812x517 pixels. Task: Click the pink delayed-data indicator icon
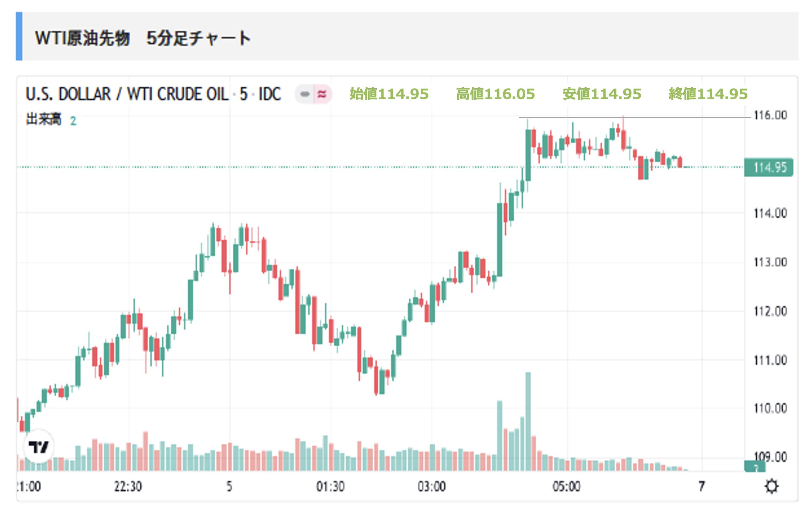322,94
